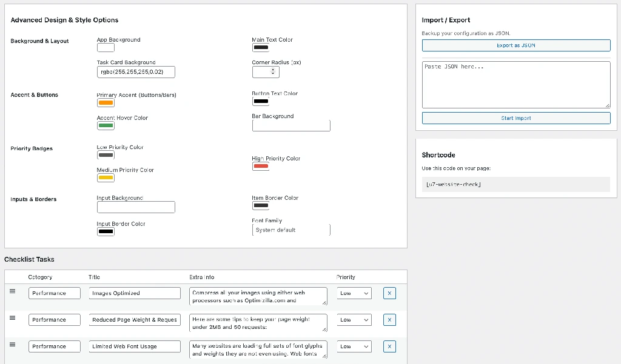Open Primary Accent orange color swatch

tap(106, 103)
